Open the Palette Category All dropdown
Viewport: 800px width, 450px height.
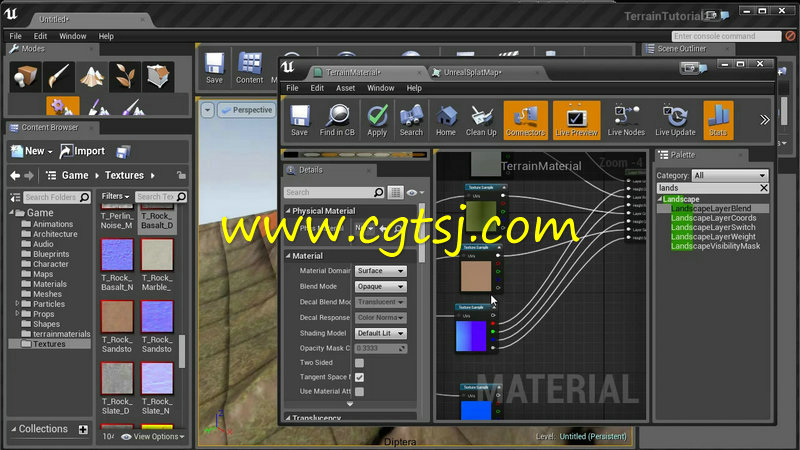coord(730,176)
